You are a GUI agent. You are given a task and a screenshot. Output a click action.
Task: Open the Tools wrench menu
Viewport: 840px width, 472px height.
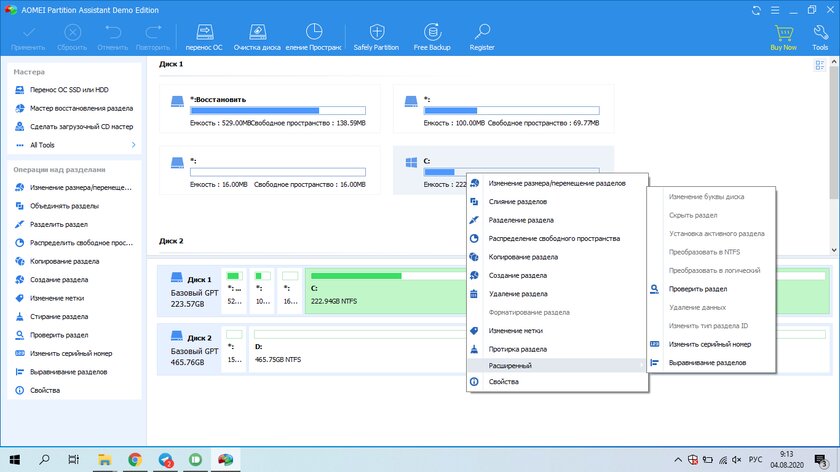pyautogui.click(x=820, y=37)
